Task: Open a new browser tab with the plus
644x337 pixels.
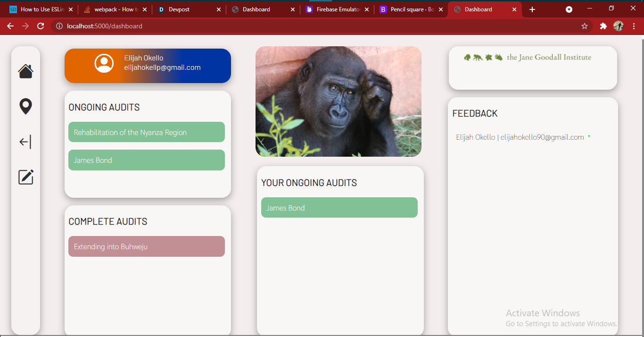Action: (532, 8)
